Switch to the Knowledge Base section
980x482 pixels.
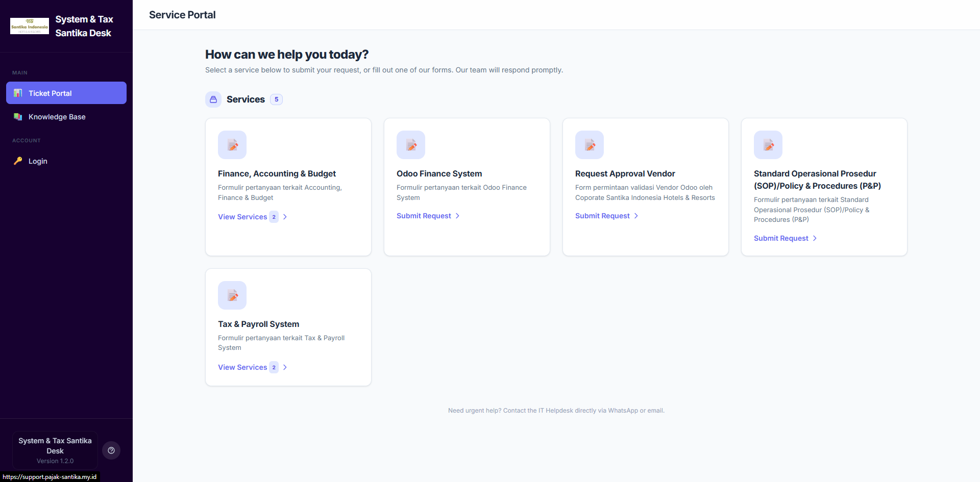pyautogui.click(x=56, y=117)
